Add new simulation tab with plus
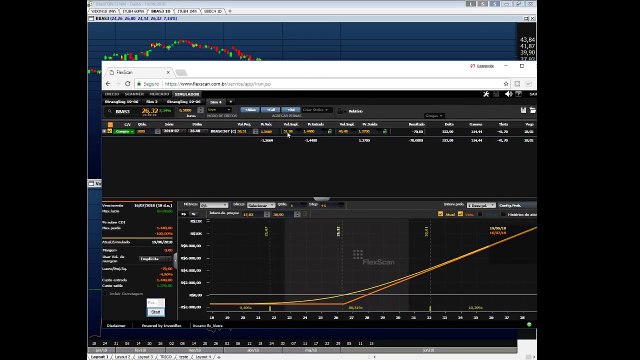 click(x=231, y=102)
